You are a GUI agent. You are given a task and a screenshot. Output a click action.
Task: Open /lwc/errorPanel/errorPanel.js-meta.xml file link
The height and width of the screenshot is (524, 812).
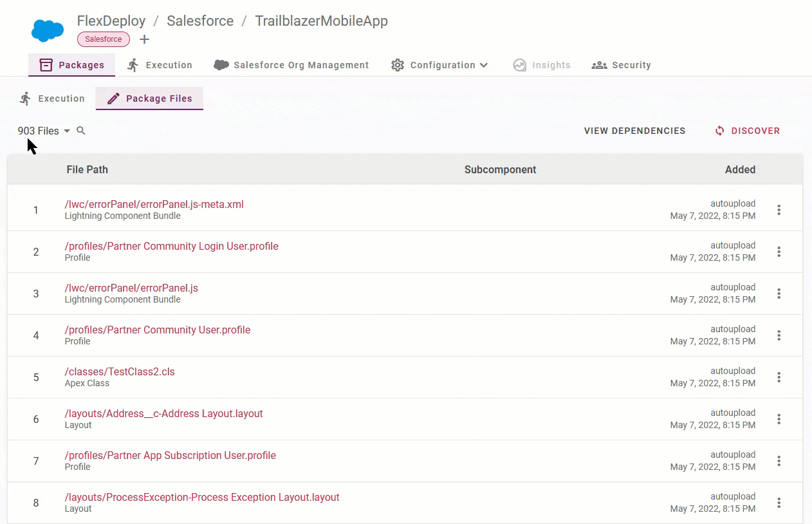coord(154,204)
